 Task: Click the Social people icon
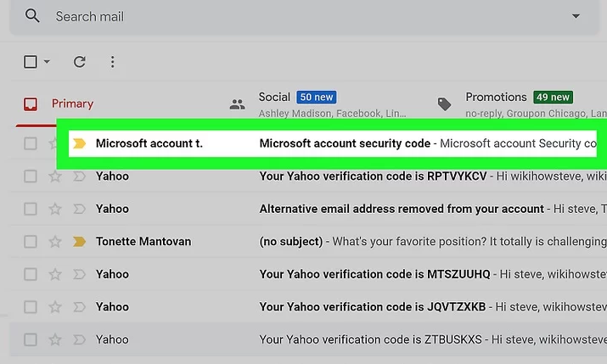point(238,104)
